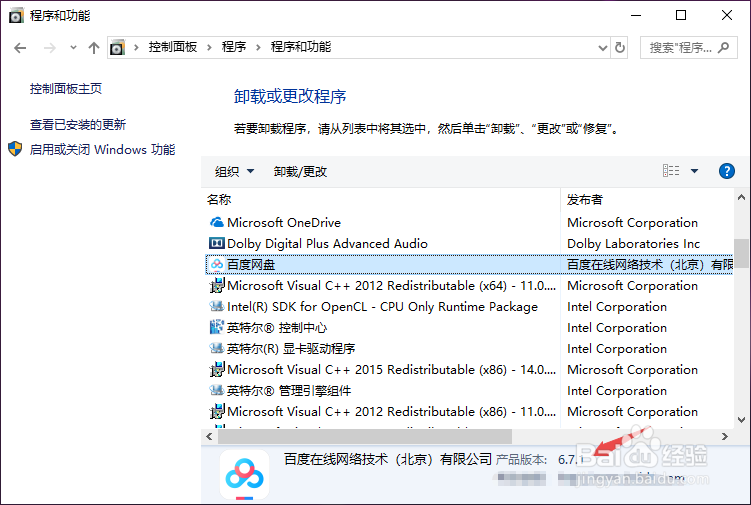The width and height of the screenshot is (751, 505).
Task: Select Dolby Digital Plus Advanced Audio
Action: click(469, 243)
